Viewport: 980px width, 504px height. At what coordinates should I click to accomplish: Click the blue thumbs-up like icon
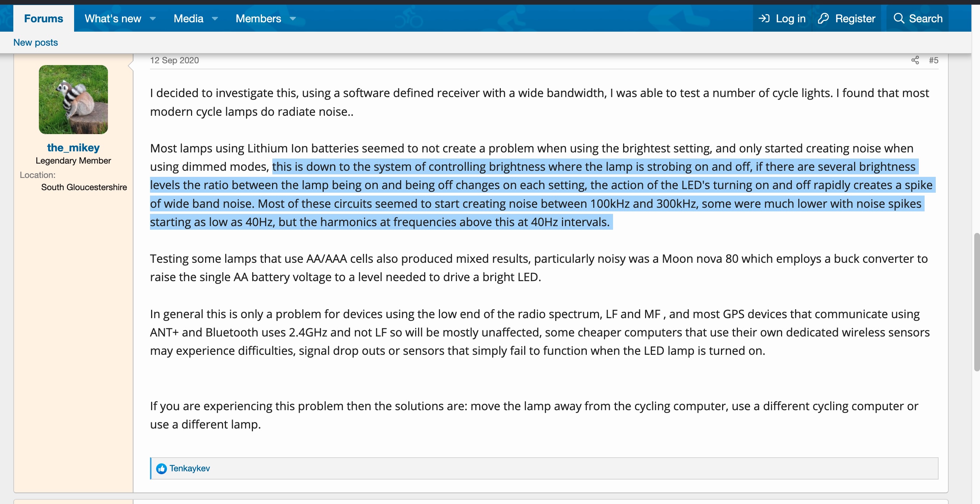[x=161, y=468]
